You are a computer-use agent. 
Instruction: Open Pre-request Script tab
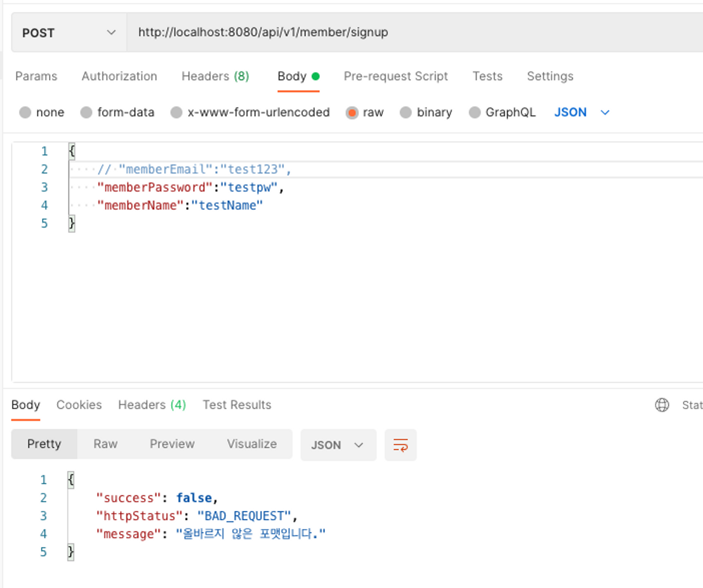(395, 76)
